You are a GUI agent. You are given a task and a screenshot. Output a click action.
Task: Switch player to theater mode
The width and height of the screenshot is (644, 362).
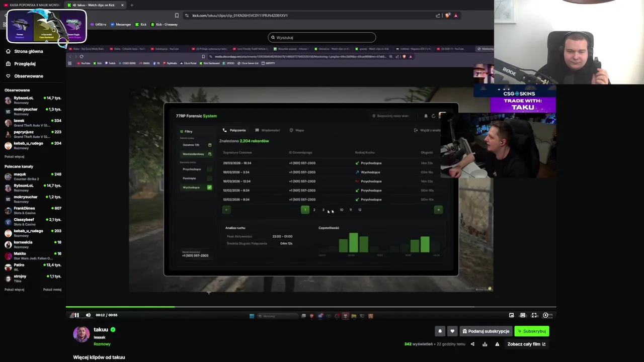tap(523, 315)
